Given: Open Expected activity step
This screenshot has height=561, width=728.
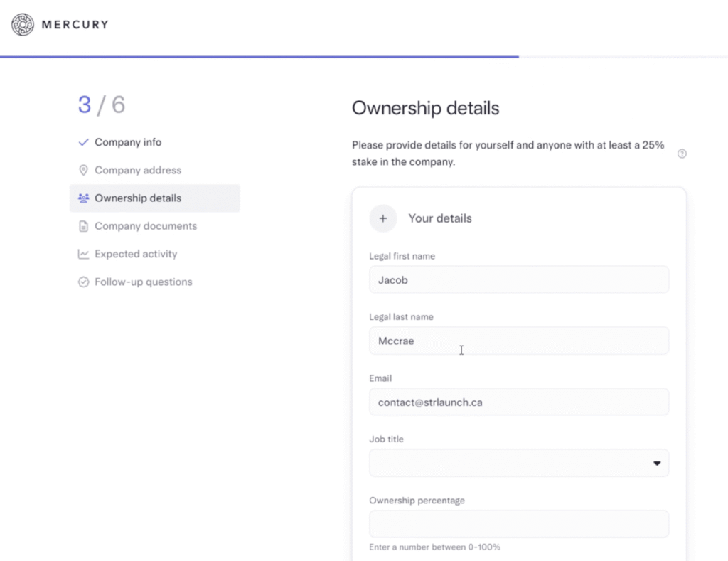Looking at the screenshot, I should click(x=136, y=254).
